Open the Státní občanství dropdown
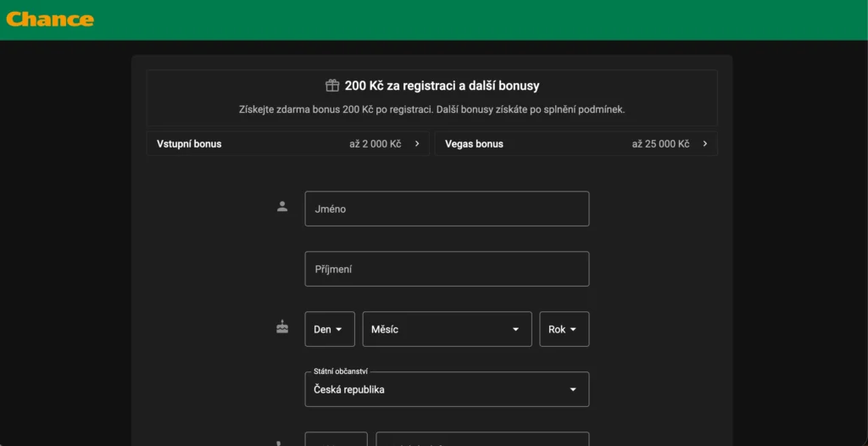 coord(447,389)
